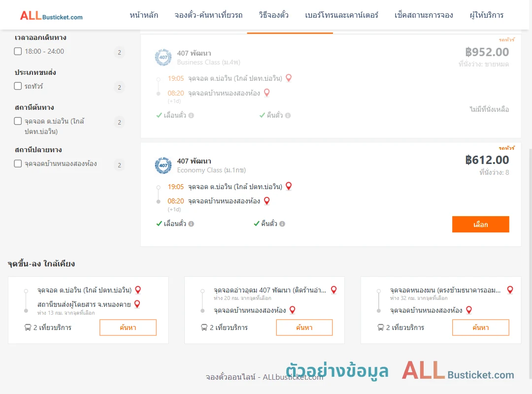Viewport: 532px width, 394px height.
Task: Click map pin for บ้านหนองสองห้อง in หนองมน card
Action: pyautogui.click(x=469, y=310)
